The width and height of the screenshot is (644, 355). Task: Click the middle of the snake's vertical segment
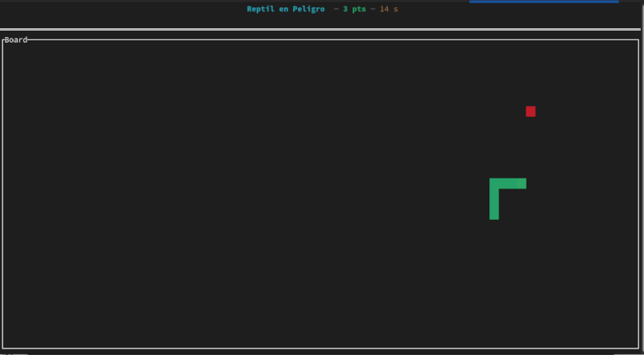(x=494, y=201)
